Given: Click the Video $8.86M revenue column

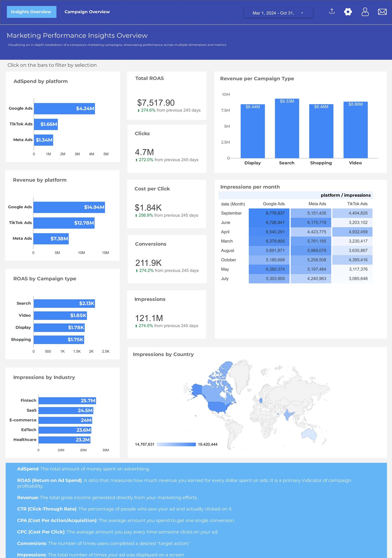Looking at the screenshot, I should (x=356, y=130).
